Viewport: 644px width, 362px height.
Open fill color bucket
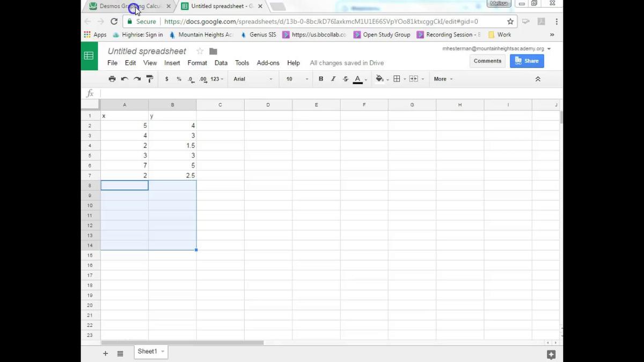point(379,79)
